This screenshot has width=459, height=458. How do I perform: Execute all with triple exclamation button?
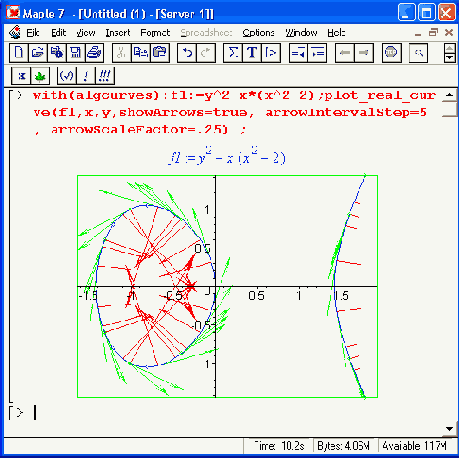105,76
